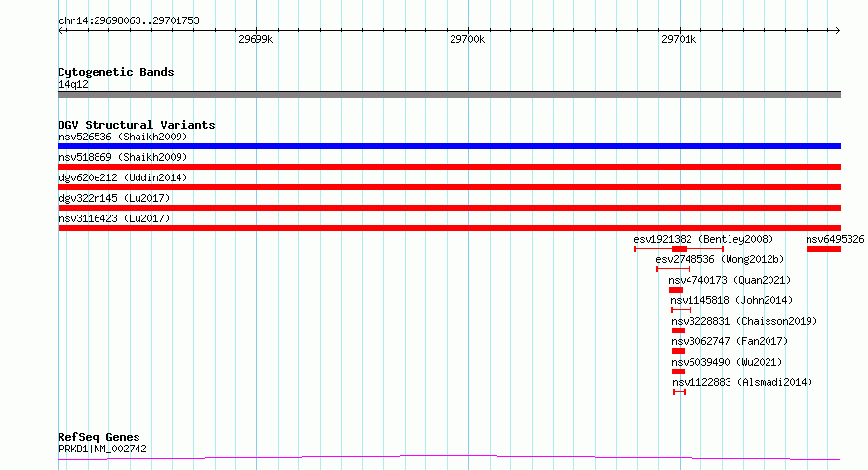Screen dimensions: 868x470
Task: Select the 14q12 band label
Action: [73, 84]
